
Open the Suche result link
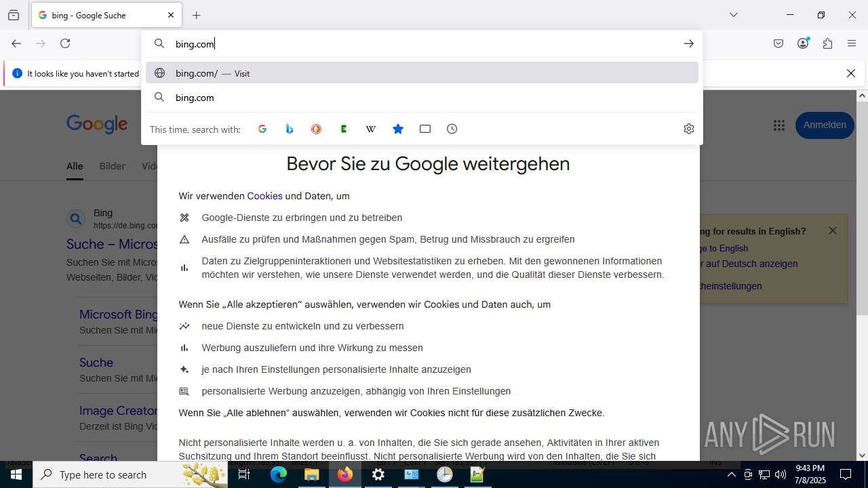point(96,363)
